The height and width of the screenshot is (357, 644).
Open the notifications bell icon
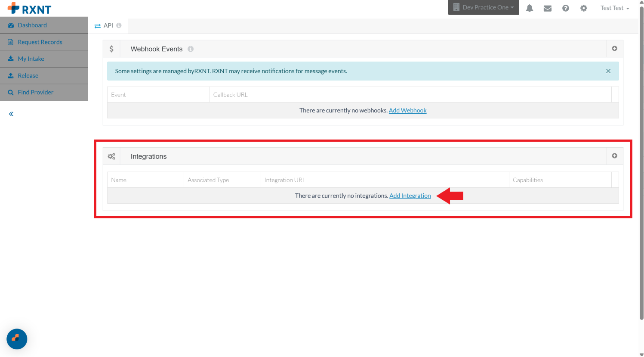coord(530,8)
